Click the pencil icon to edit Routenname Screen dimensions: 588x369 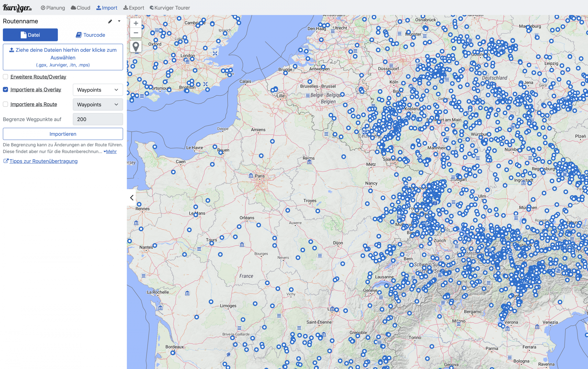coord(110,21)
